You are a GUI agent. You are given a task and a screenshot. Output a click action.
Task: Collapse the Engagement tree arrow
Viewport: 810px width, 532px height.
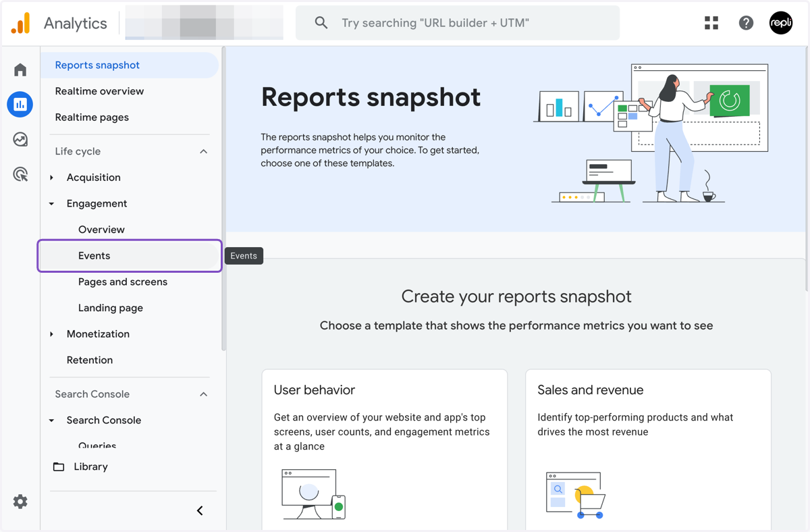pyautogui.click(x=52, y=204)
